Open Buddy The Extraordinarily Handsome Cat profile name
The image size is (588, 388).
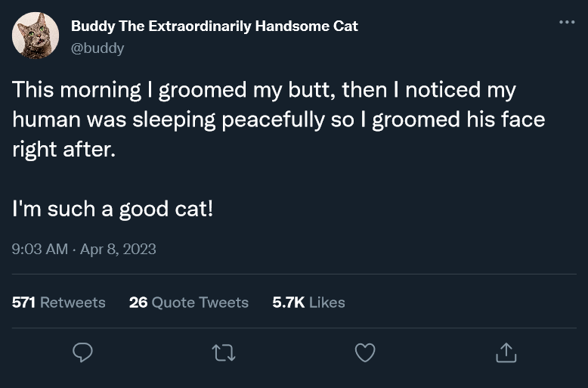[214, 26]
